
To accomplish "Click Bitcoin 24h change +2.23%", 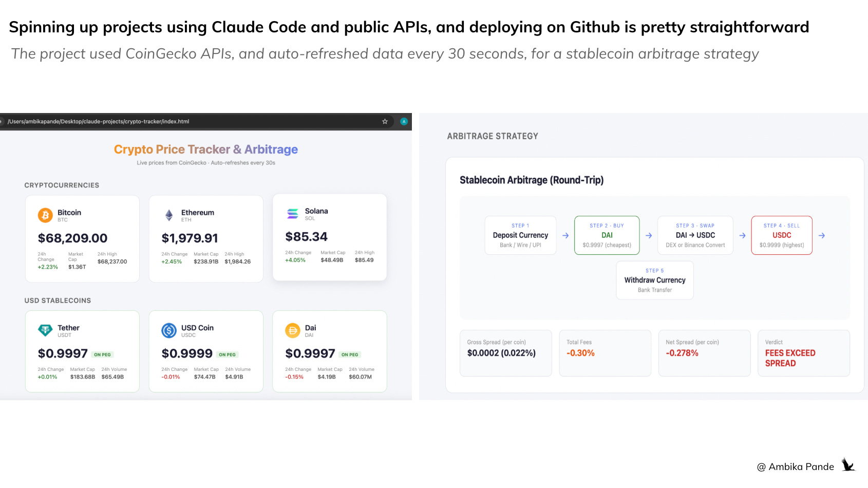I will pyautogui.click(x=48, y=267).
